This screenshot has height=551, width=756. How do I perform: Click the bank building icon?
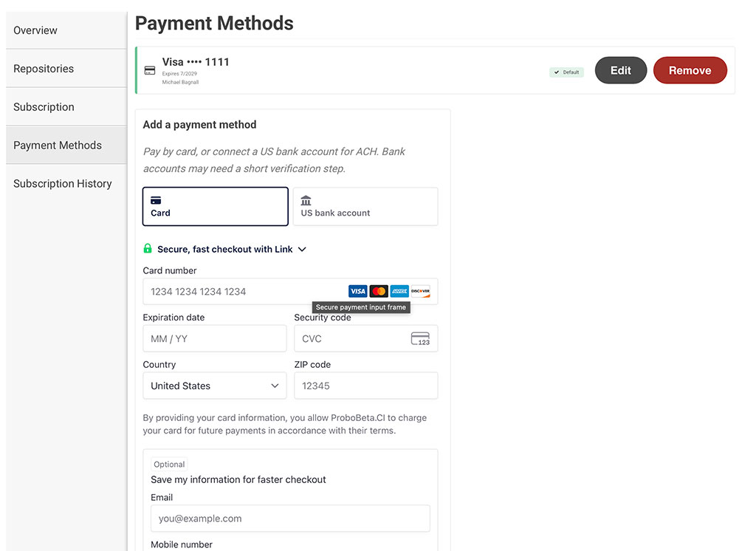tap(306, 200)
